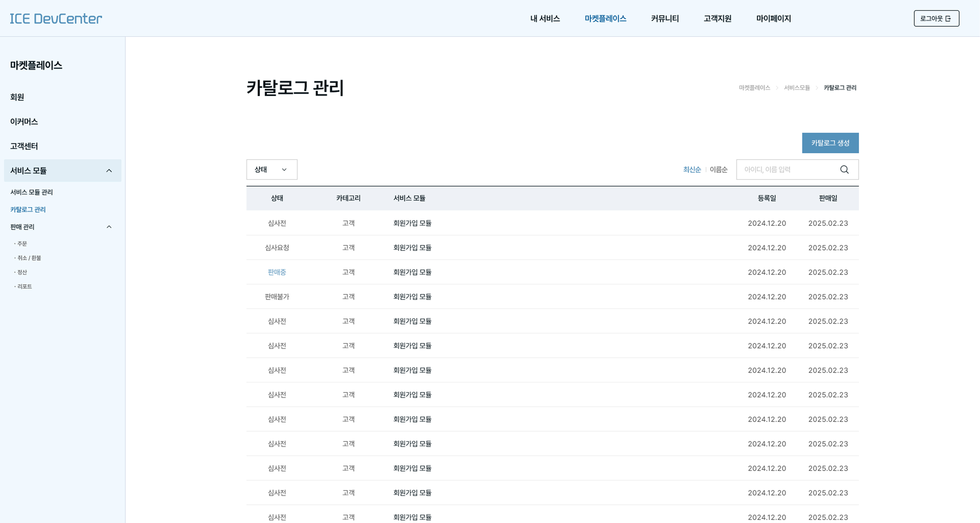Open the 상태 dropdown filter
Screen dimensions: 980x523
pyautogui.click(x=271, y=169)
